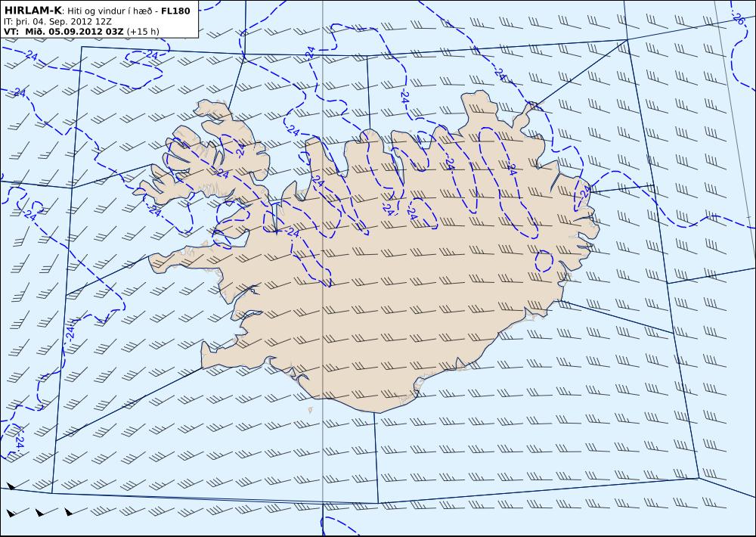The width and height of the screenshot is (756, 537).
Task: Click the "FL180" flight level label
Action: 175,11
